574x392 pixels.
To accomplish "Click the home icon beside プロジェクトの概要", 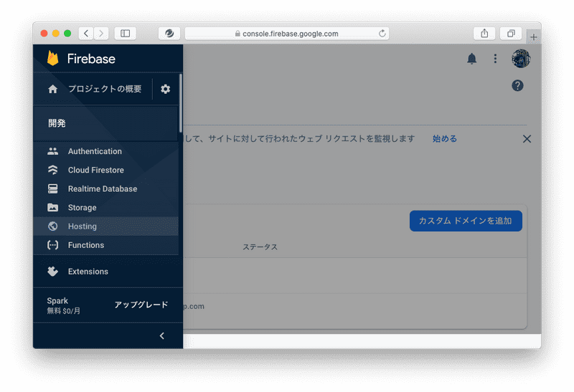I will (x=52, y=89).
